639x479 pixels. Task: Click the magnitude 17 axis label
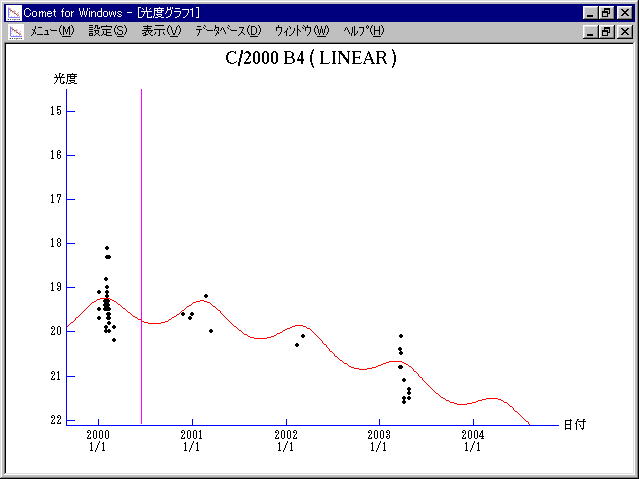(56, 199)
